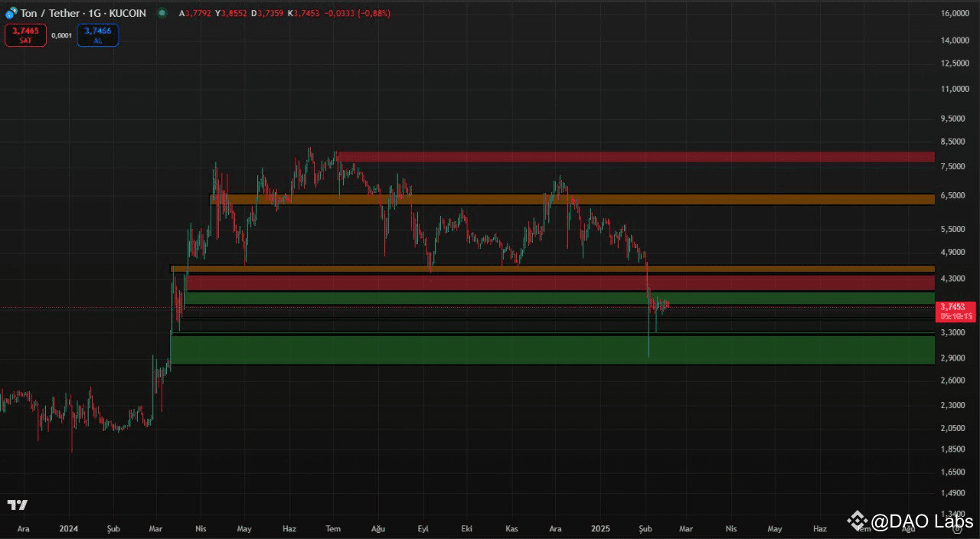Click the opening value A3,7792

pyautogui.click(x=194, y=13)
